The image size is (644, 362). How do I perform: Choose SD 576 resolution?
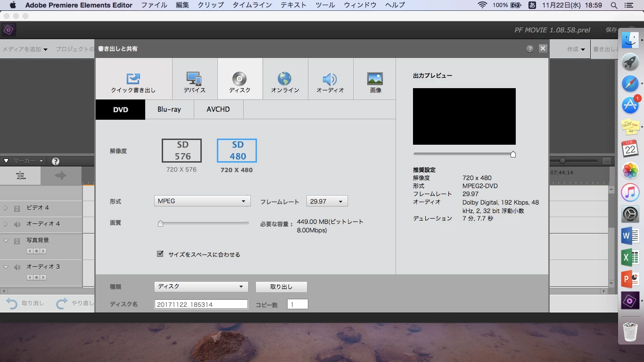click(182, 150)
